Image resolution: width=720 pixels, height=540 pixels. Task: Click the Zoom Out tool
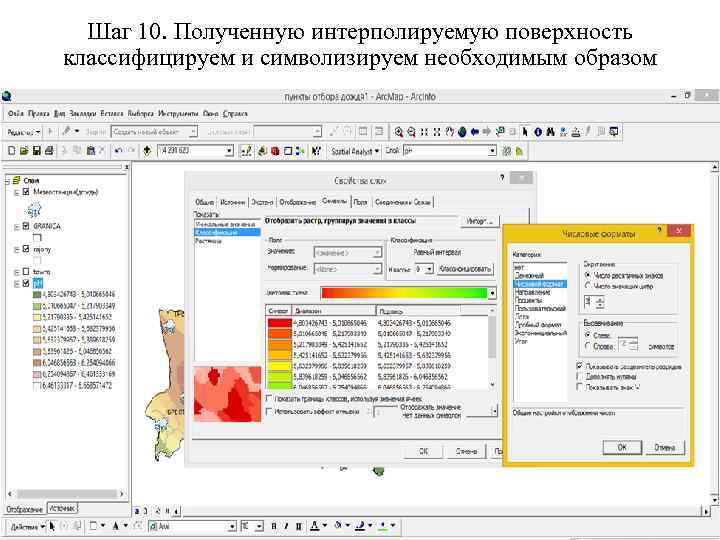point(411,132)
